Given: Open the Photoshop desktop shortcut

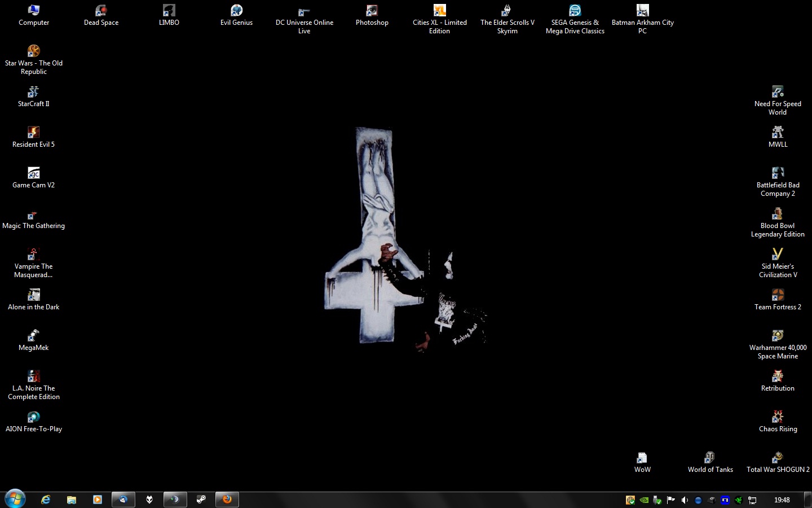Looking at the screenshot, I should coord(372,15).
